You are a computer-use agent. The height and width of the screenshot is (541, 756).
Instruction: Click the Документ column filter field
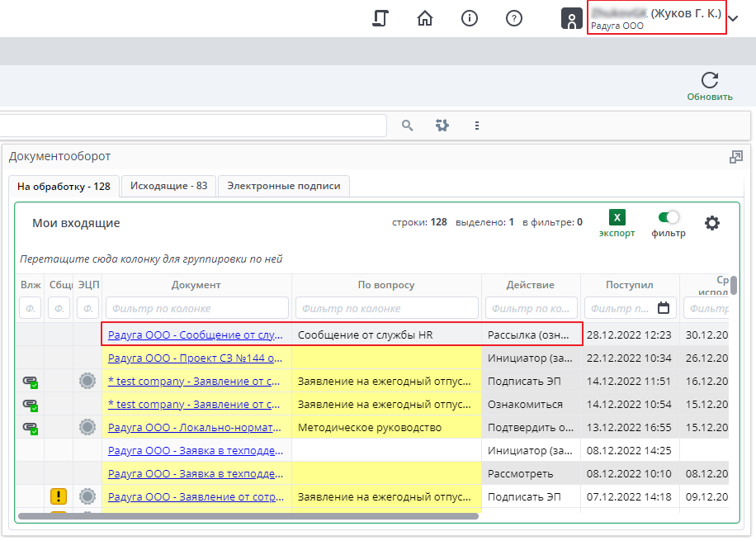point(196,308)
